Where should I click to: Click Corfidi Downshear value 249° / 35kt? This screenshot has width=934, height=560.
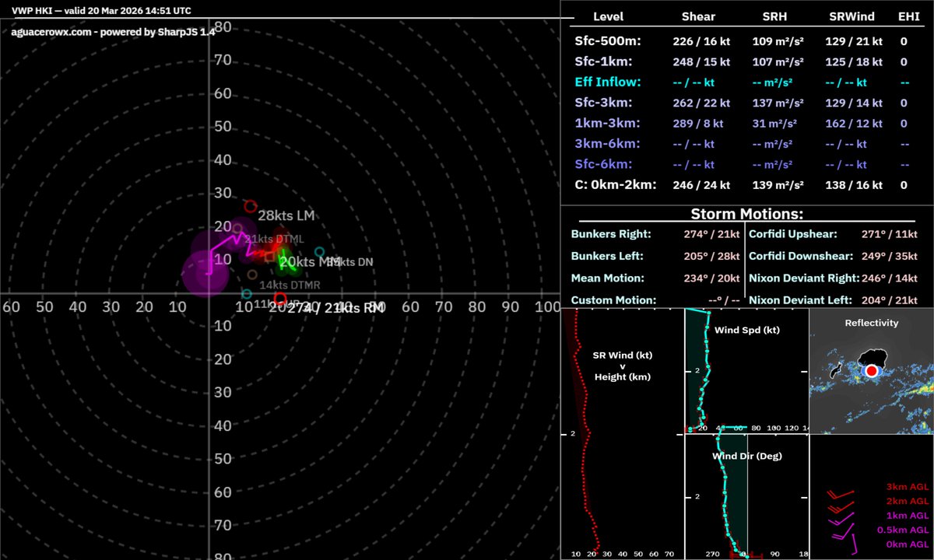coord(890,256)
